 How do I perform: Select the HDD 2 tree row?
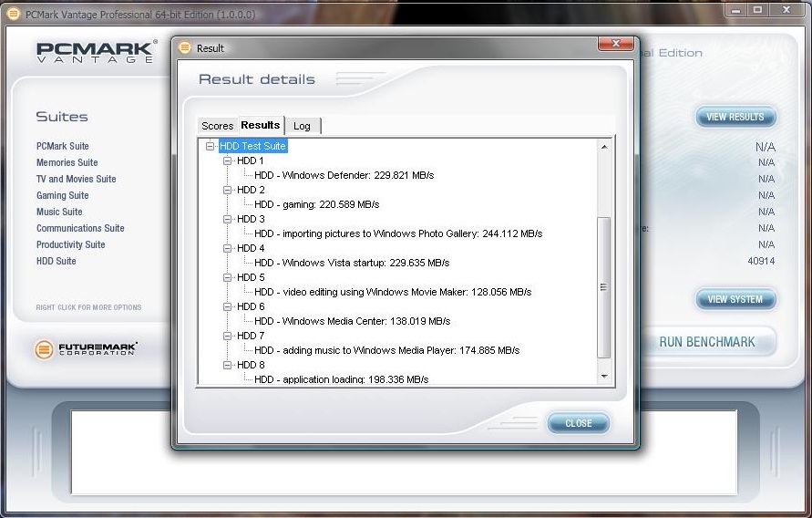(x=251, y=190)
